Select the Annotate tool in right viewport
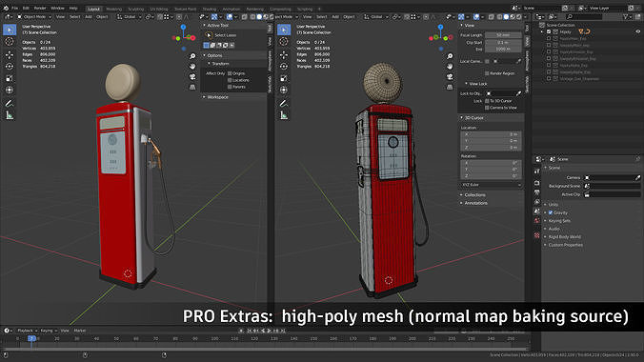Image resolution: width=644 pixels, height=362 pixels. (x=284, y=104)
